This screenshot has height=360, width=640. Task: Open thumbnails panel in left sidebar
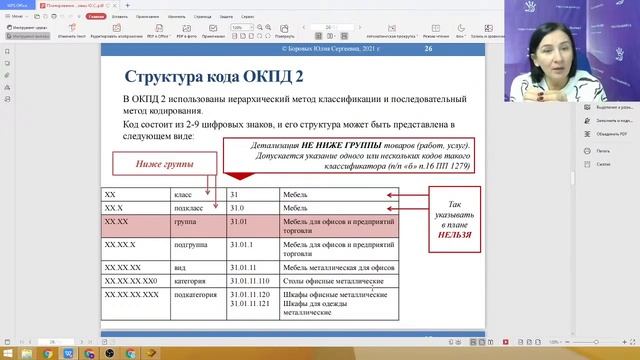(7, 63)
